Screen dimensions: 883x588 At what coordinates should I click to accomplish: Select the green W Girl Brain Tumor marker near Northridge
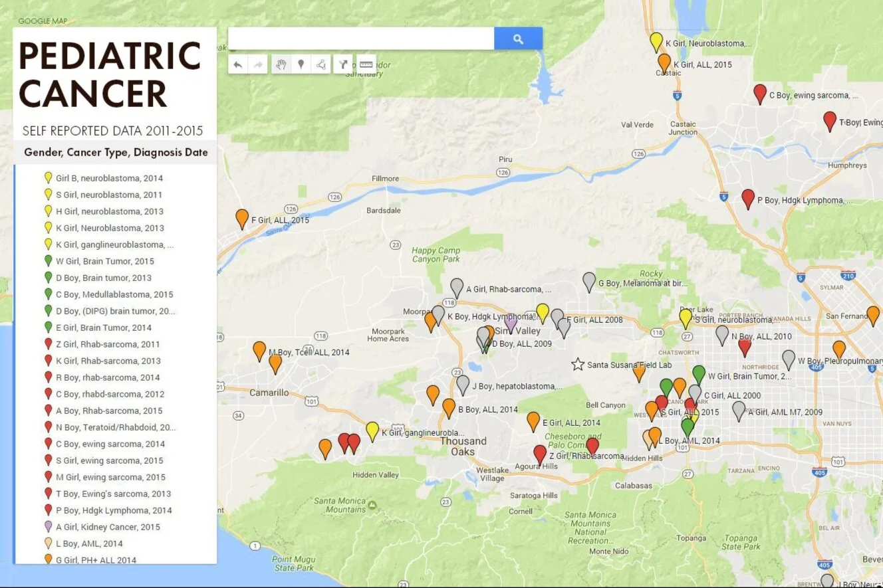tap(699, 373)
